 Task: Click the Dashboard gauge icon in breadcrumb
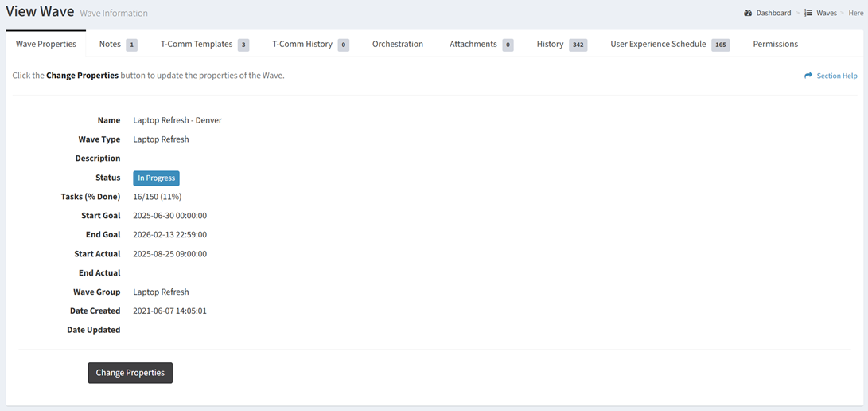tap(748, 14)
